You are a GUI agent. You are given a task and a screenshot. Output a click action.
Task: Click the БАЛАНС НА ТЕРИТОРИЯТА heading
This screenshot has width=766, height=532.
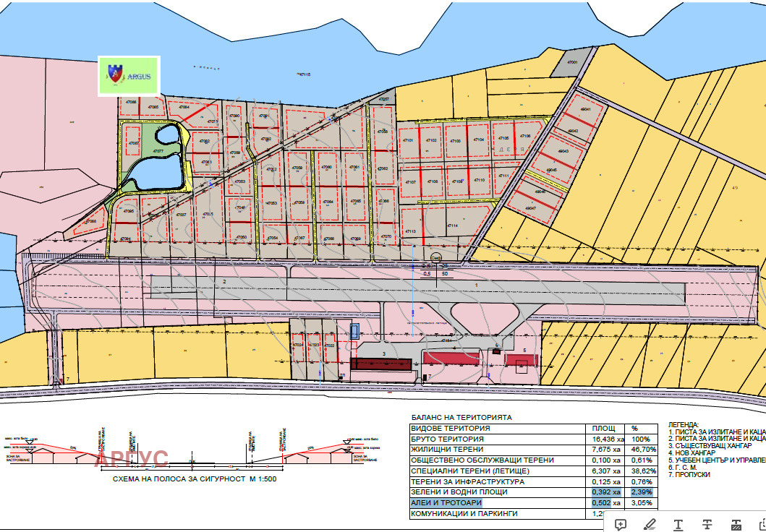pyautogui.click(x=461, y=418)
